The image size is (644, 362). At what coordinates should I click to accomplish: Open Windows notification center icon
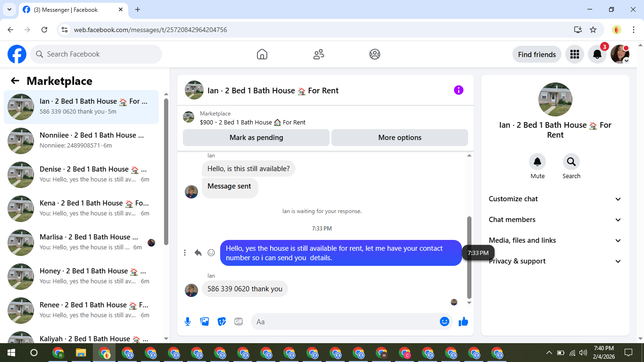pos(628,353)
